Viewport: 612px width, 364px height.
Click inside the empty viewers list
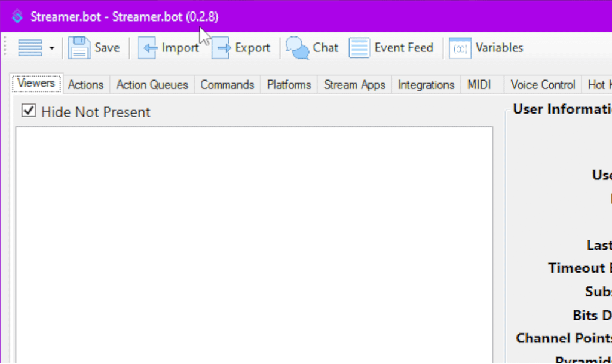pyautogui.click(x=253, y=239)
